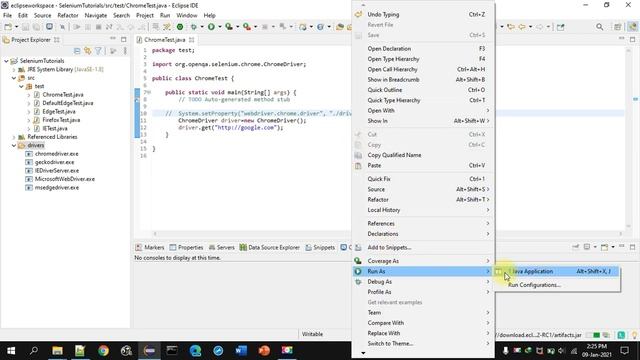Open the New file dropdown arrow
The height and width of the screenshot is (360, 640).
pyautogui.click(x=16, y=27)
